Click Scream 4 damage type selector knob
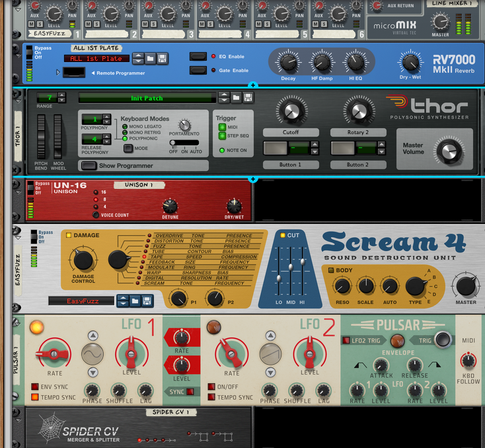 118,260
